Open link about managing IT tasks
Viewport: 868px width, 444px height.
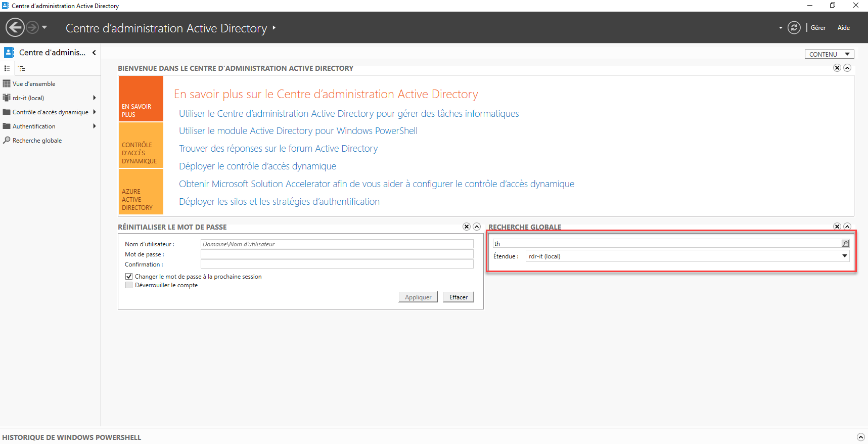pos(349,114)
